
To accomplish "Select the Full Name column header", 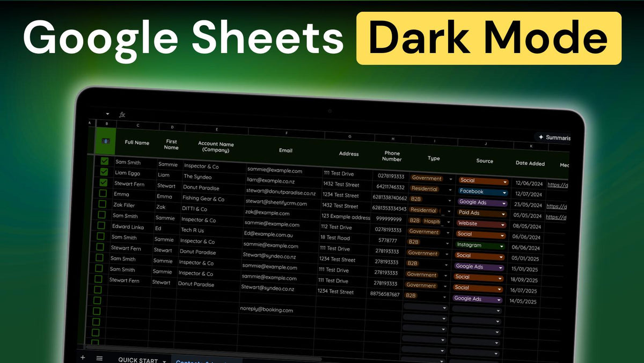I will [x=137, y=143].
